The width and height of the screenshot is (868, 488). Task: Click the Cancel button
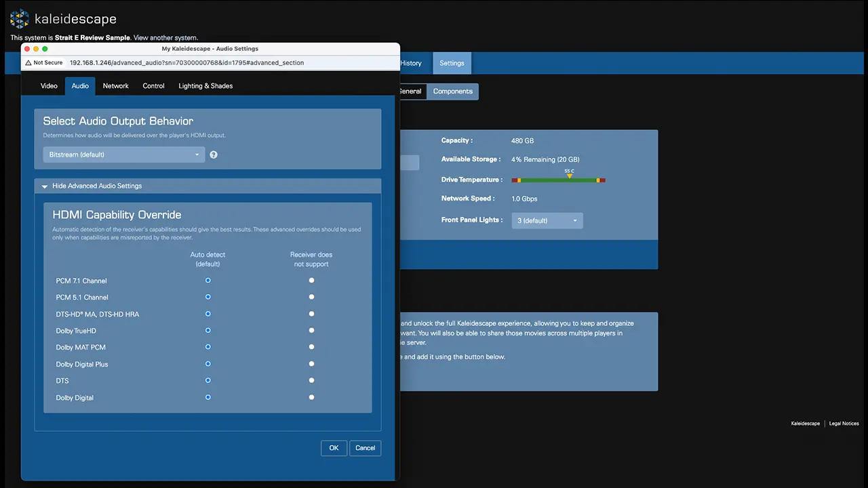[365, 448]
